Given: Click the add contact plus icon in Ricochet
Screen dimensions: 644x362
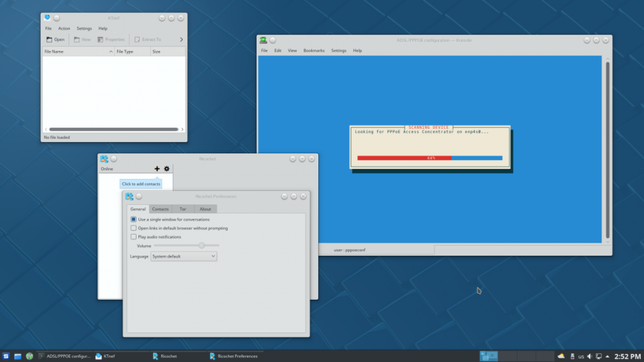Looking at the screenshot, I should [157, 168].
